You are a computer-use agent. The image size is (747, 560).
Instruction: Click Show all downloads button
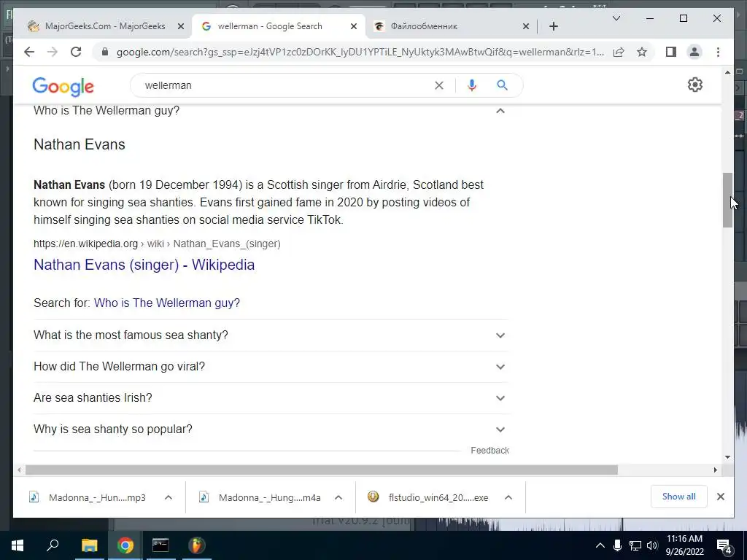pos(678,497)
